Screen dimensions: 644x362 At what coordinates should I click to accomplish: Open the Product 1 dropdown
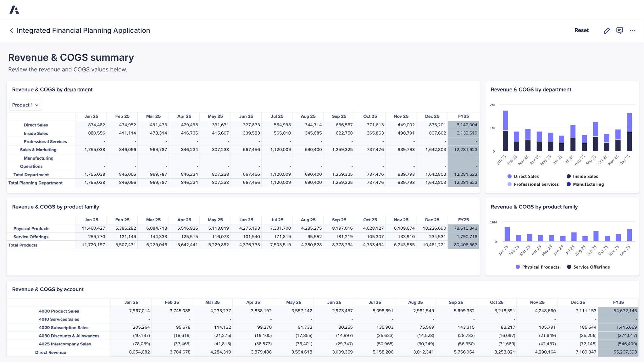click(25, 105)
